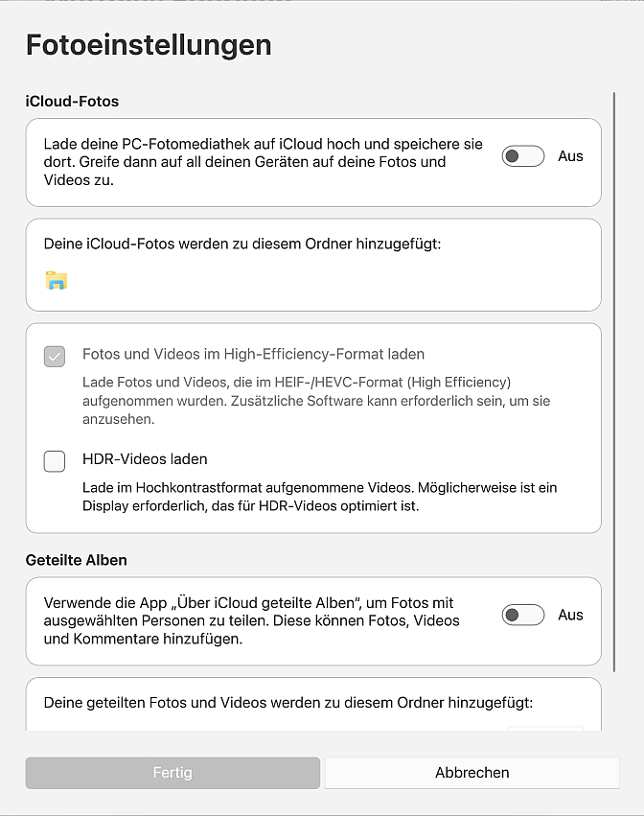Viewport: 644px width, 816px height.
Task: Click 'Deine iCloud-Fotos werden zu diesem Ordner' text
Action: tap(242, 245)
